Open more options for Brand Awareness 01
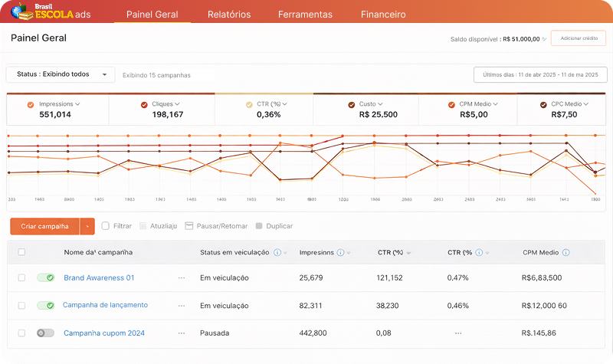Viewport: 613px width, 364px height. (x=182, y=278)
